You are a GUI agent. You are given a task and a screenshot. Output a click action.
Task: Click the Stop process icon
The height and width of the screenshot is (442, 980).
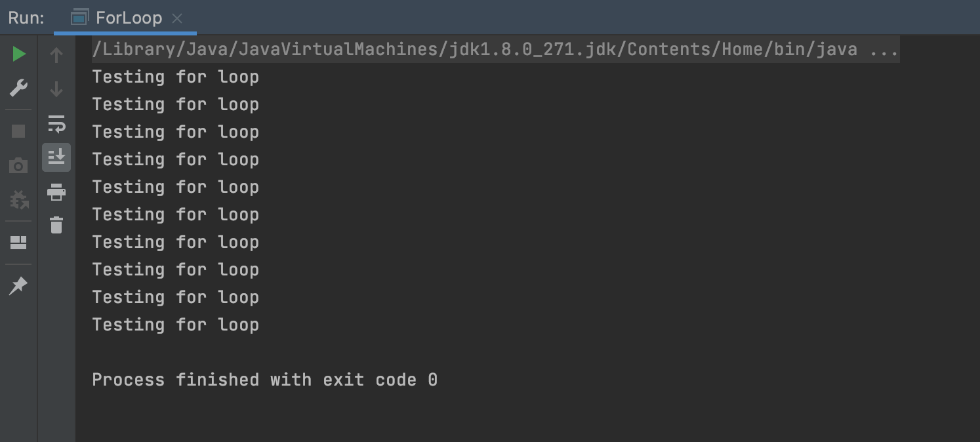(x=18, y=131)
